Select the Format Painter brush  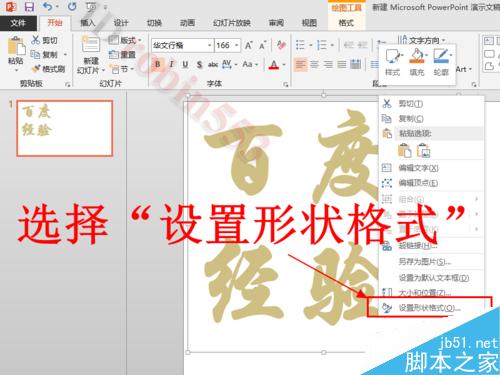pos(48,69)
